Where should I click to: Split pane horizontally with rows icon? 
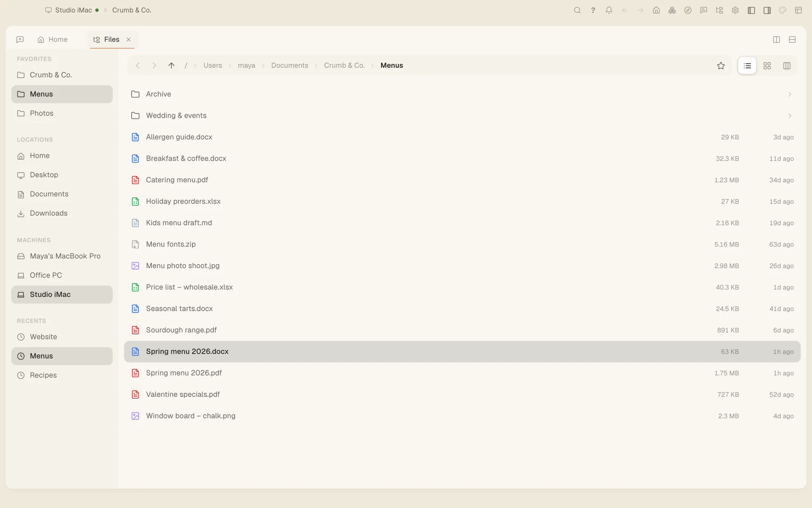(792, 39)
